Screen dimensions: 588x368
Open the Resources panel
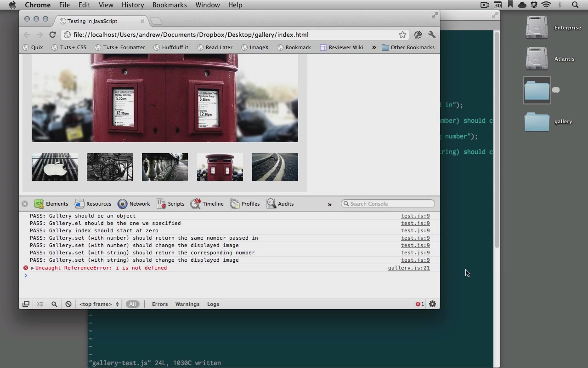click(x=93, y=204)
